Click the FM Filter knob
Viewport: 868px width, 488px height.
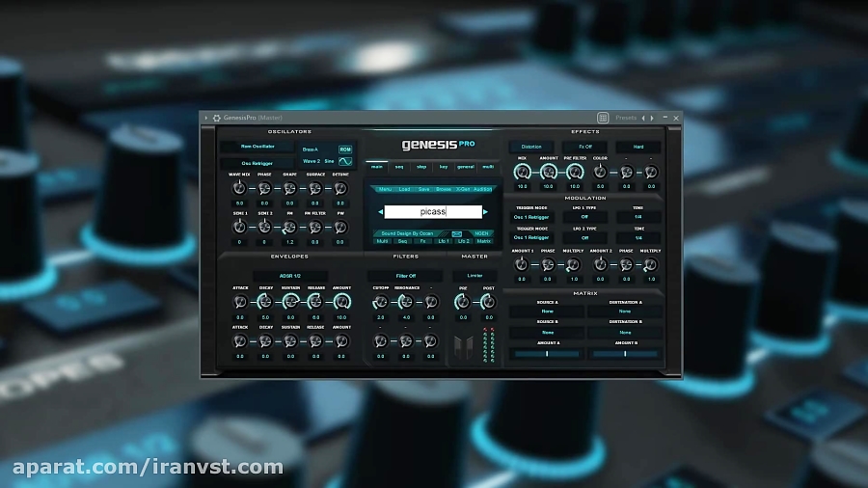pyautogui.click(x=315, y=227)
